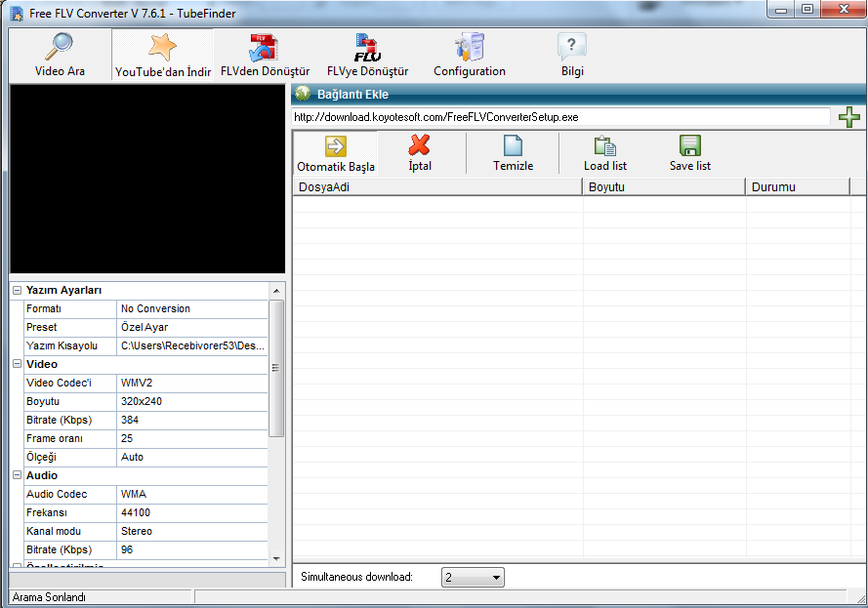
Task: Select the Preset value Özel Ayar
Action: pos(192,327)
